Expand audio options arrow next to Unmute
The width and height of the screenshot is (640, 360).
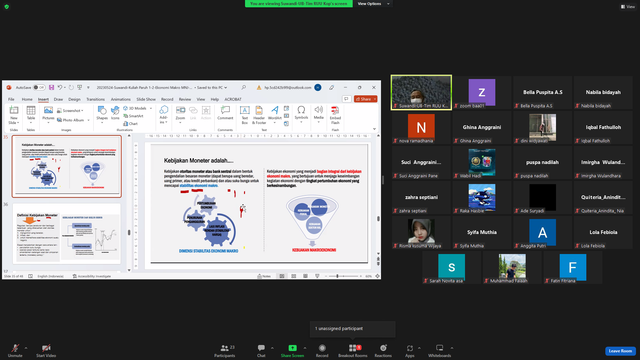pos(26,348)
